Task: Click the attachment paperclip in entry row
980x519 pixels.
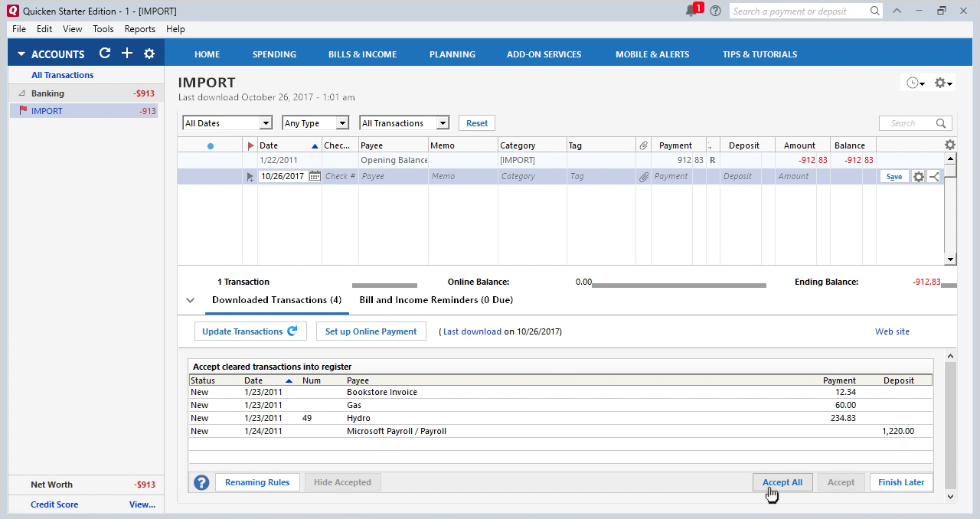Action: pos(644,176)
